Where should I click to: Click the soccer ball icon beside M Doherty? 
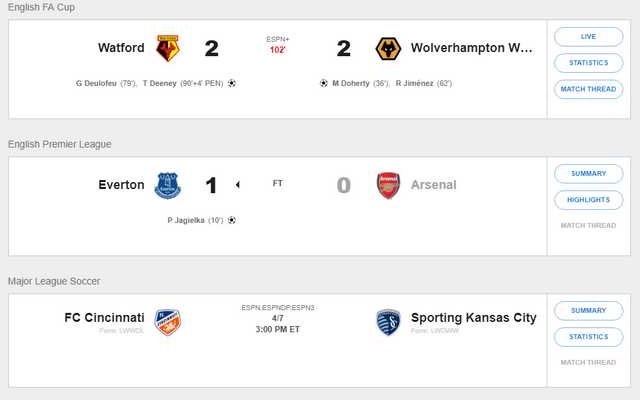tap(324, 83)
